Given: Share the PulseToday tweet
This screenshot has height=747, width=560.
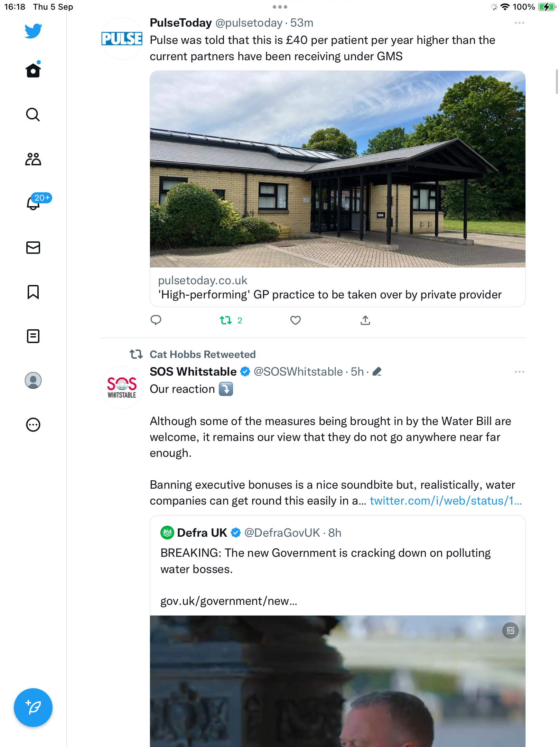Looking at the screenshot, I should (x=365, y=321).
